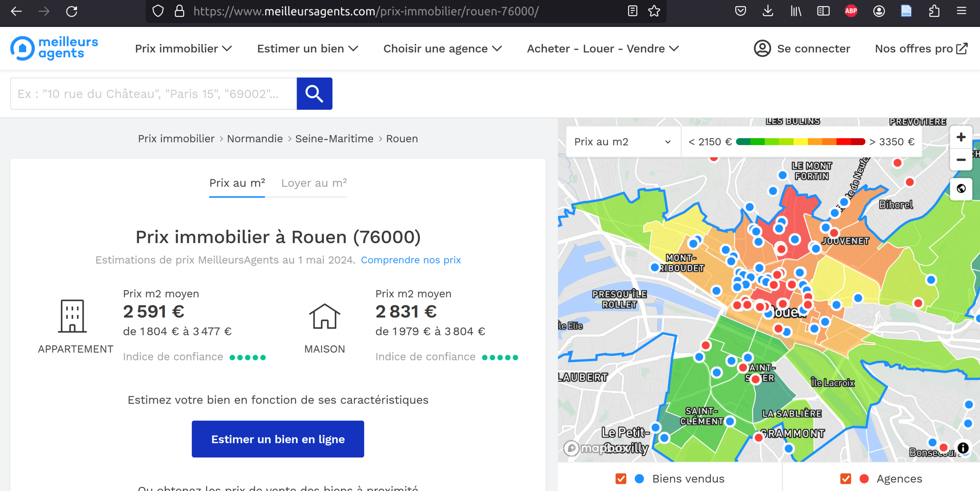Open the Adblock Plus extension icon
This screenshot has height=491, width=980.
pyautogui.click(x=851, y=11)
